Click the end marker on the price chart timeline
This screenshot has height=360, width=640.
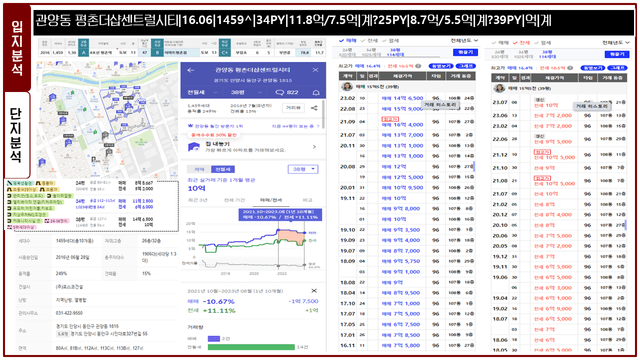click(x=304, y=265)
